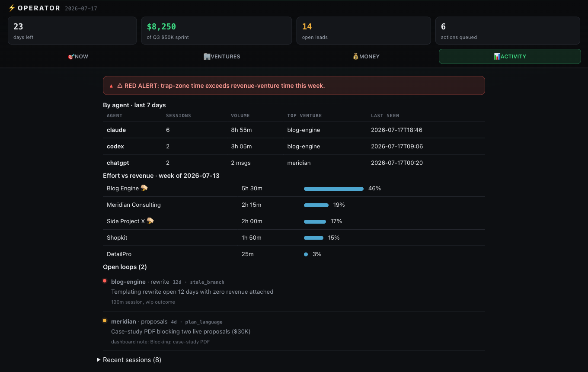This screenshot has height=372, width=588.
Task: Click the 2 msgs volume value
Action: pyautogui.click(x=241, y=163)
